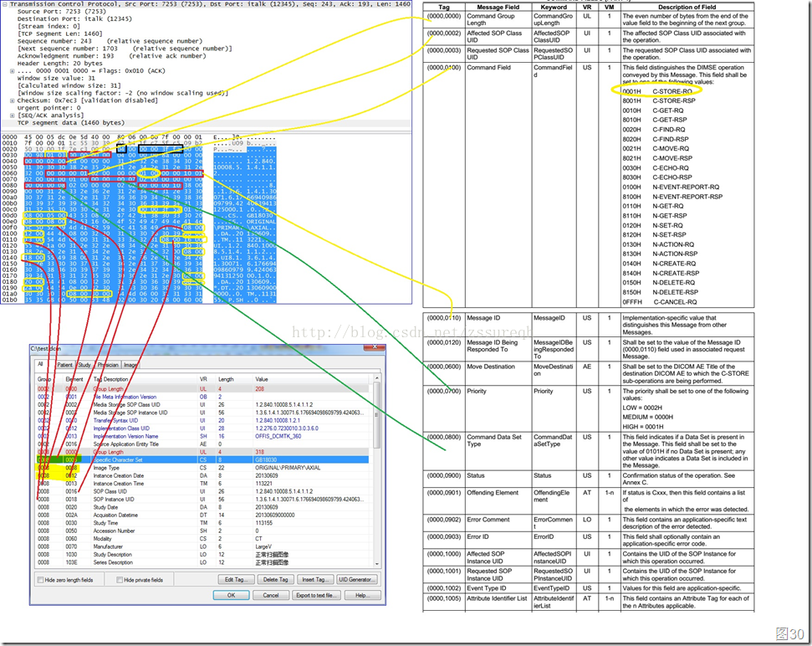Select the 'Modality' row
This screenshot has width=812, height=646.
[202, 539]
